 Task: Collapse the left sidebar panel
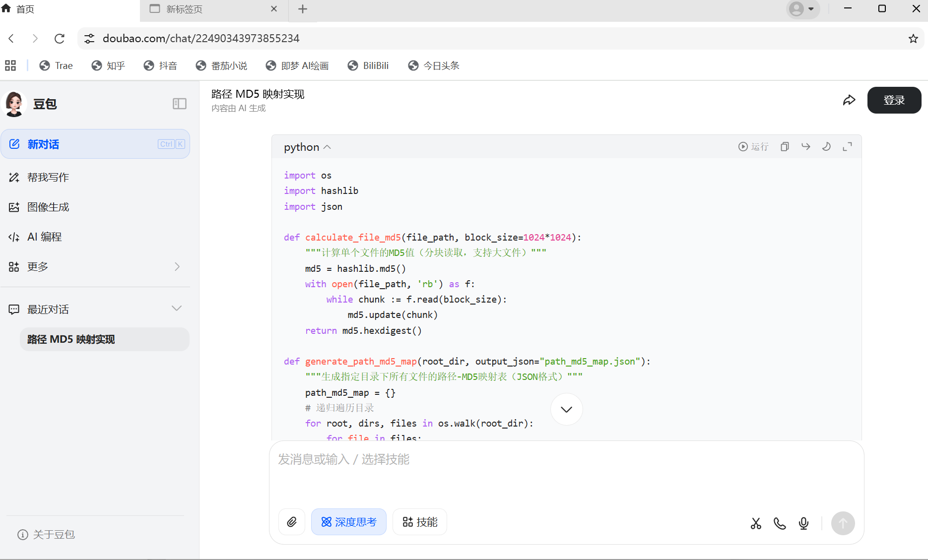(179, 104)
